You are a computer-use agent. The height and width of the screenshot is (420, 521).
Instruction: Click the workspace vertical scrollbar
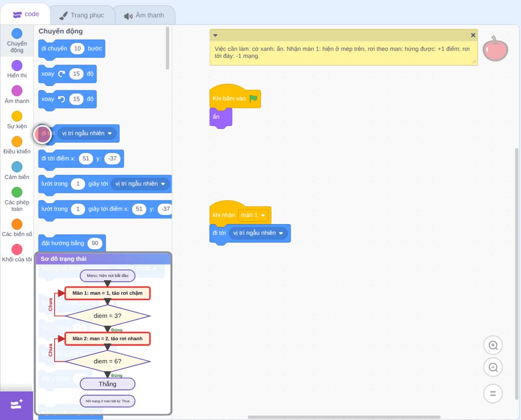pos(516,274)
